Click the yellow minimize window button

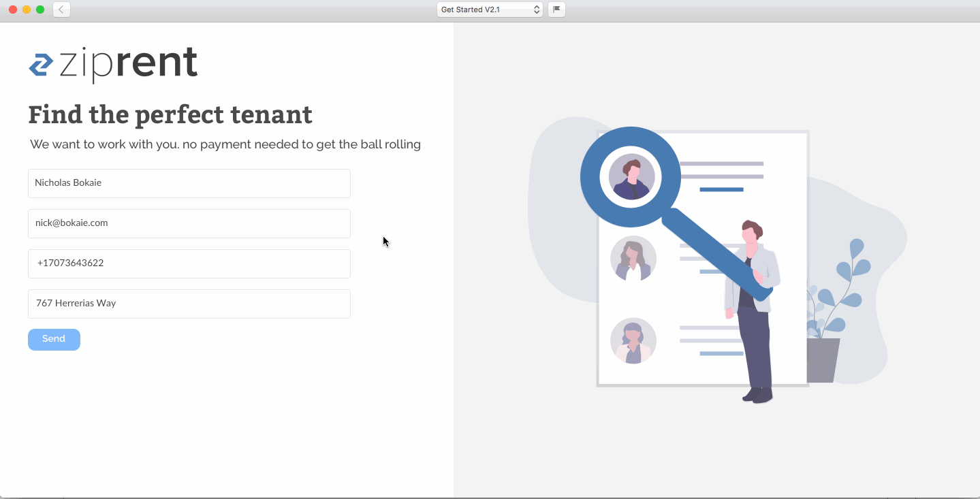tap(27, 10)
